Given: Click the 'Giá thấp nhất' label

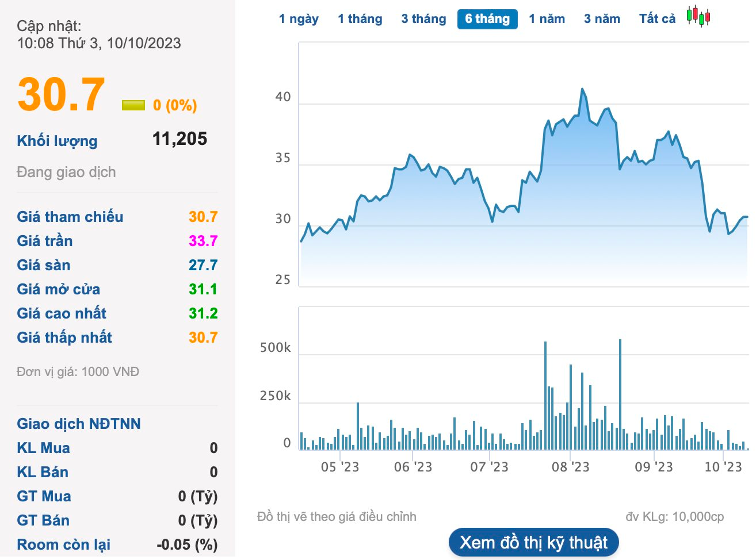Looking at the screenshot, I should (x=64, y=337).
